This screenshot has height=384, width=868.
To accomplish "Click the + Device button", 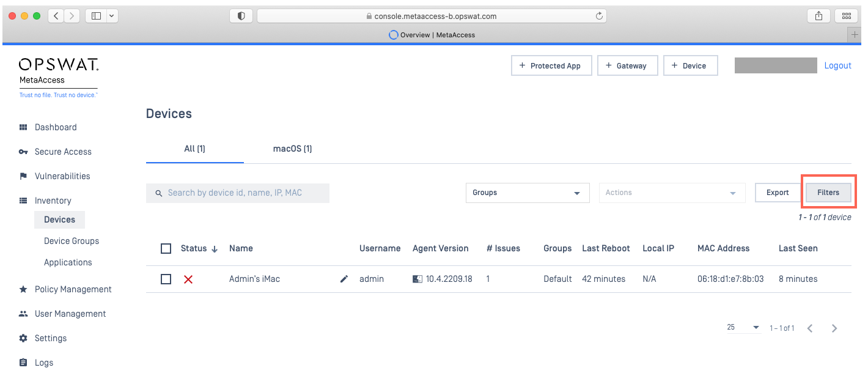I will 691,65.
